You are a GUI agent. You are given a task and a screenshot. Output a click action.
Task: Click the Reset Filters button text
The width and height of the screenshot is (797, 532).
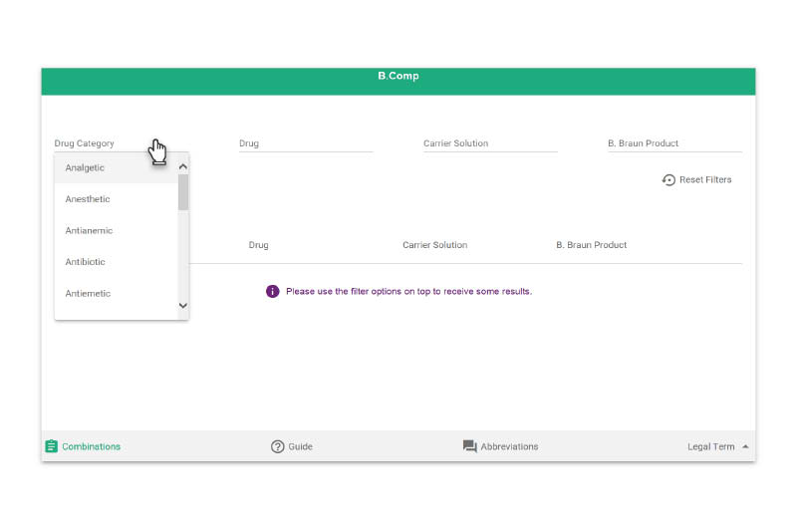705,180
